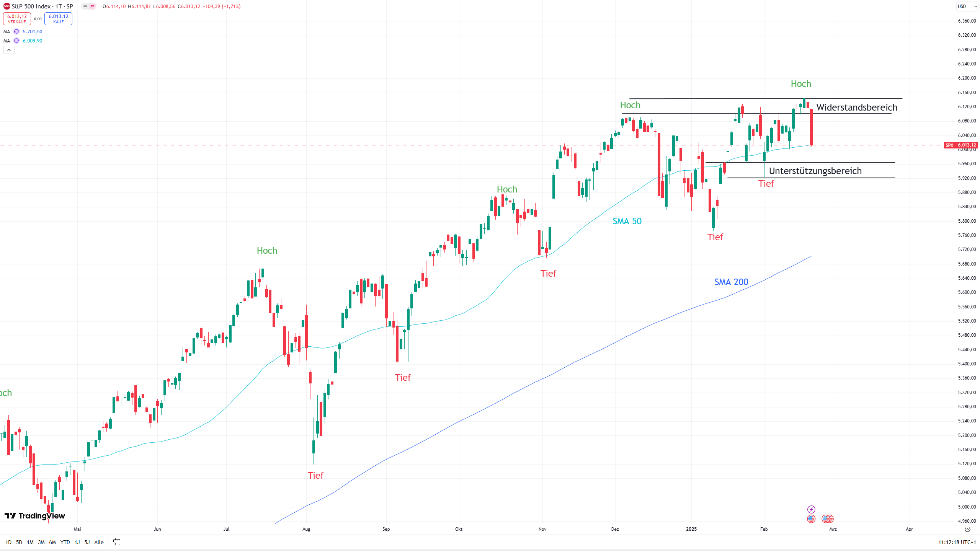Select the 3M time range
980x551 pixels.
point(41,542)
